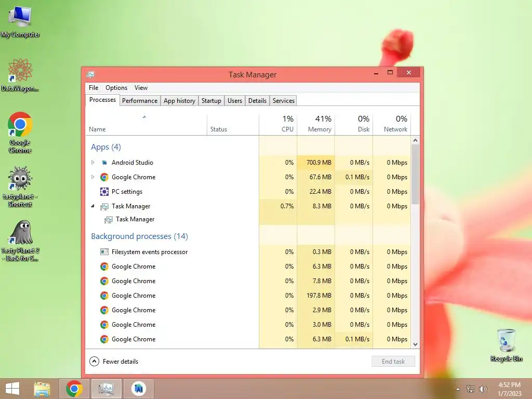Click the taskbar clock and date
This screenshot has width=532, height=399.
tap(509, 389)
